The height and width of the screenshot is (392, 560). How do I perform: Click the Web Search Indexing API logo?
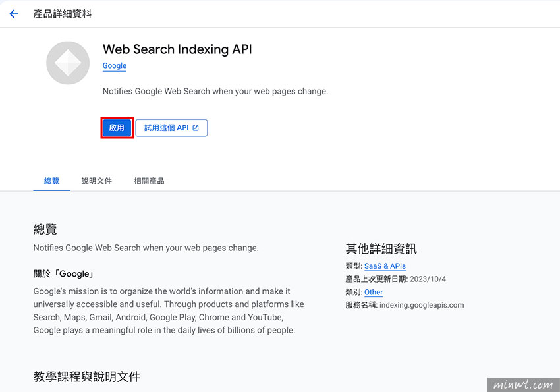[68, 63]
